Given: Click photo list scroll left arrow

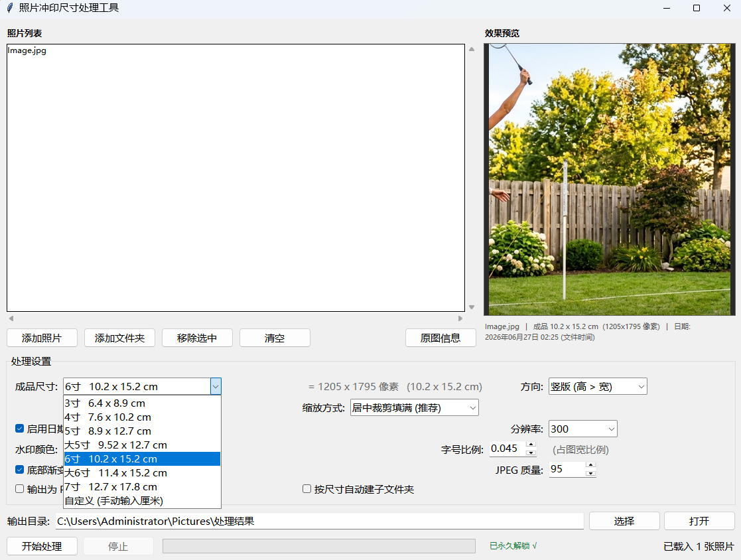Looking at the screenshot, I should tap(11, 318).
